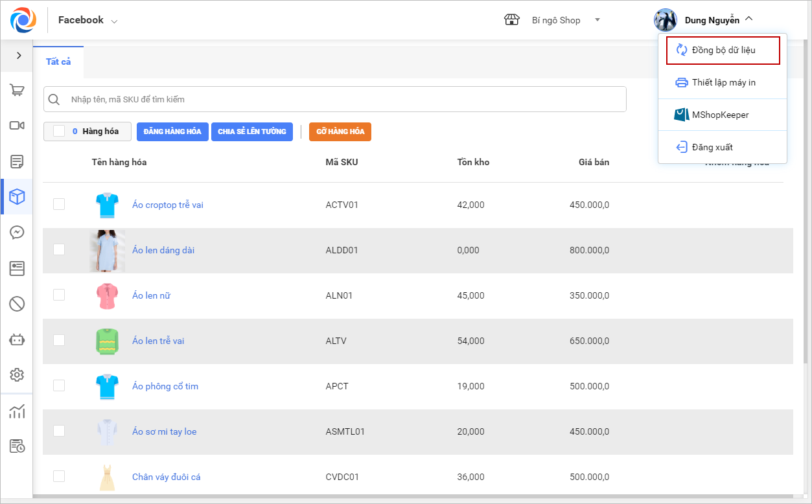Open the chatbot robot sidebar icon

pos(17,339)
